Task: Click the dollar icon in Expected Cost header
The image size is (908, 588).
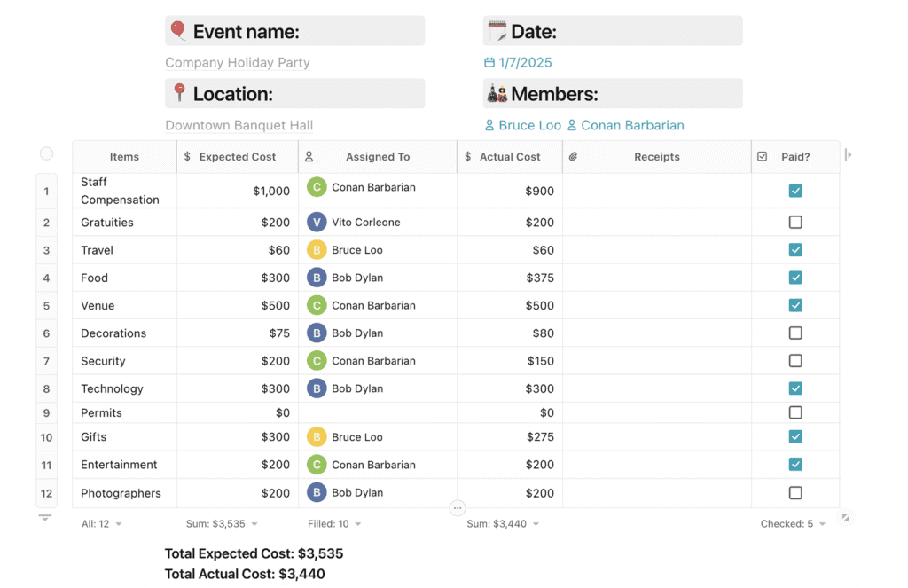Action: tap(187, 157)
